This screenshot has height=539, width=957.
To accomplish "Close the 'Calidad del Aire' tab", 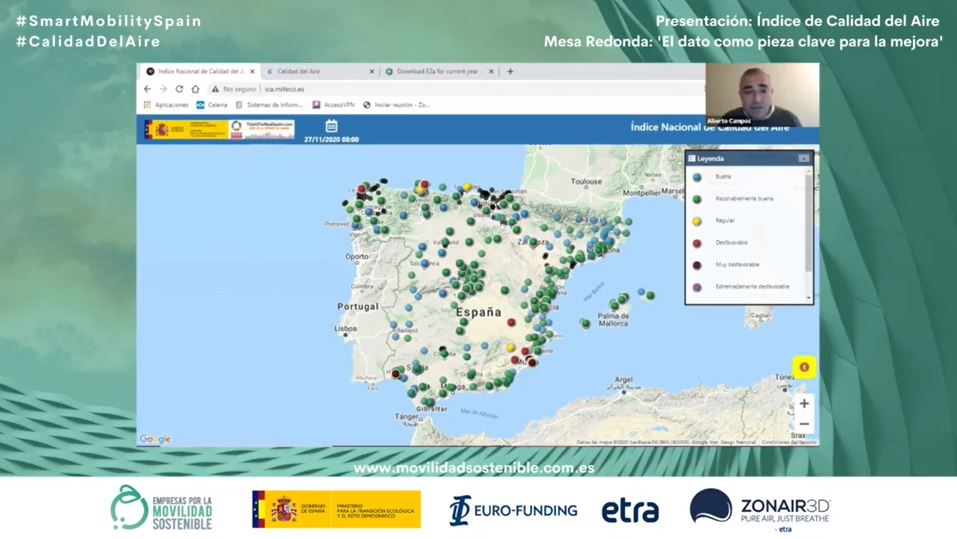I will tap(372, 71).
